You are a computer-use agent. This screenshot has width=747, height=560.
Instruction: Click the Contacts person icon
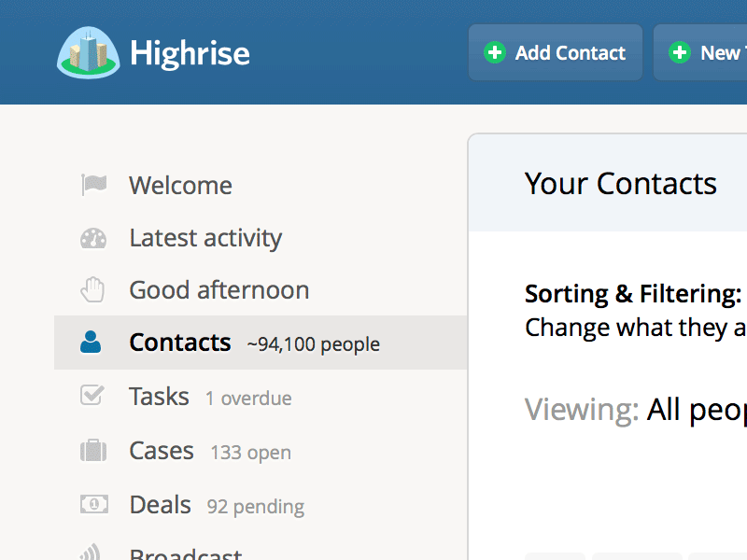tap(92, 343)
